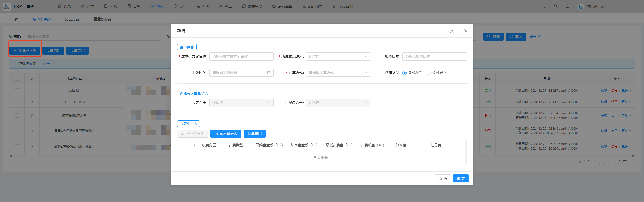Close the 新增 dialog with X icon
This screenshot has width=644, height=202.
(466, 31)
